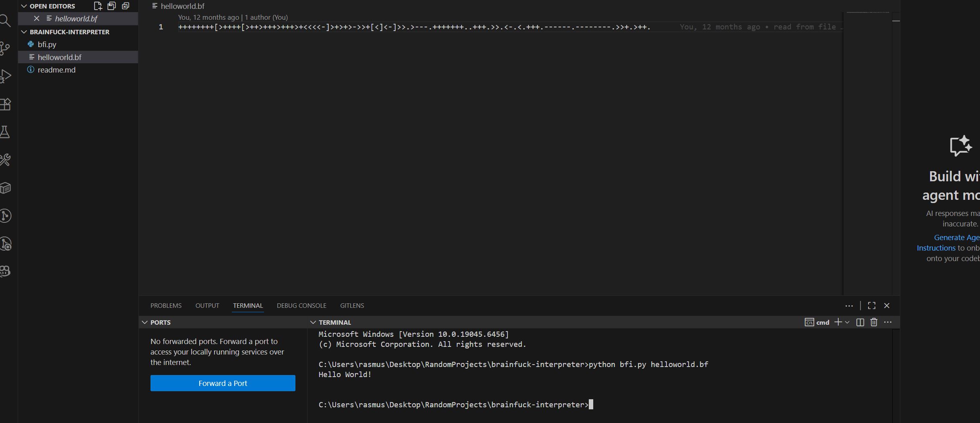980x423 pixels.
Task: Open the Run and Debug view
Action: tap(5, 76)
